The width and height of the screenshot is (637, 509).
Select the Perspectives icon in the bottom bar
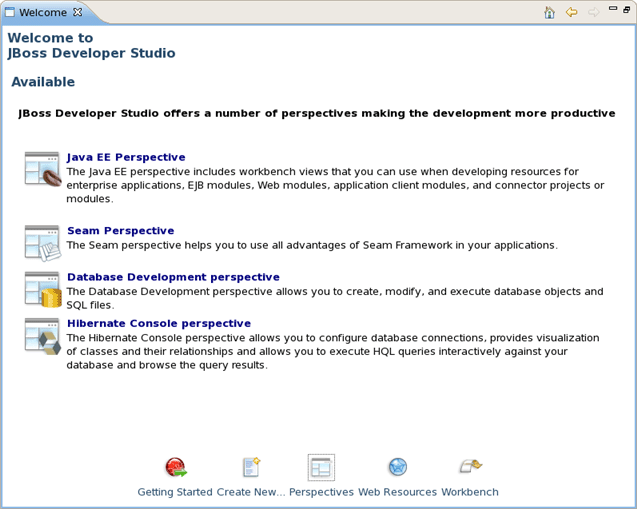pos(321,467)
